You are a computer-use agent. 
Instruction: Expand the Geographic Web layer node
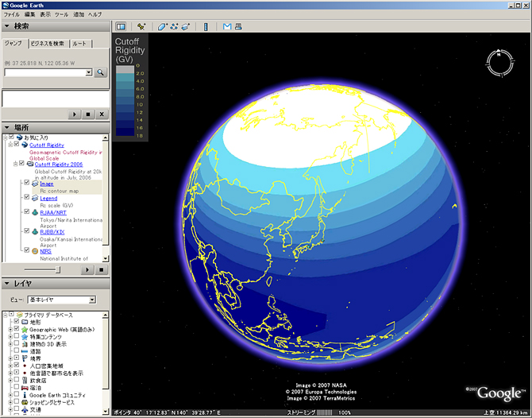(x=10, y=329)
